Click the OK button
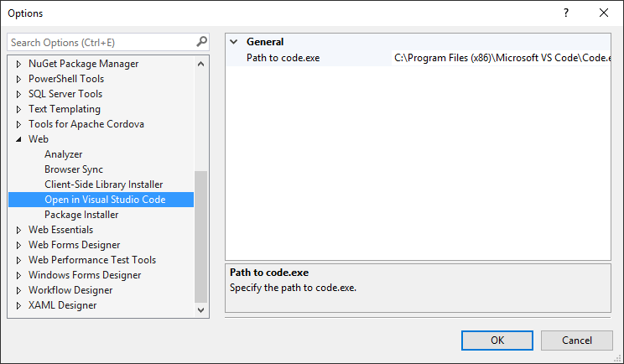This screenshot has height=364, width=624. tap(497, 341)
